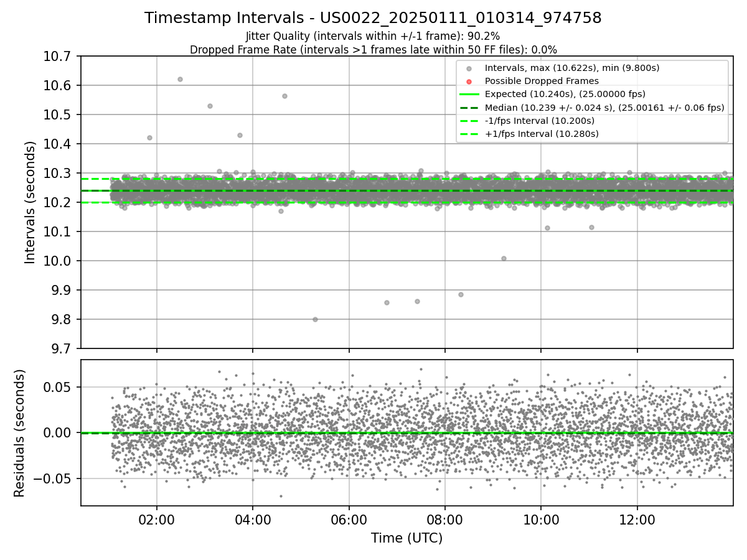The image size is (747, 560).
Task: Click the gray legend marker for Intervals
Action: click(469, 68)
